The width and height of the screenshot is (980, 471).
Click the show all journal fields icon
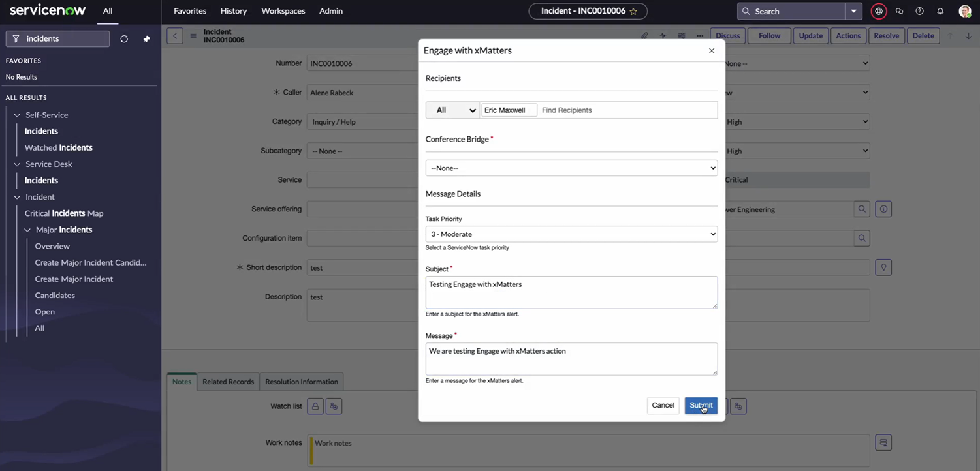click(883, 443)
